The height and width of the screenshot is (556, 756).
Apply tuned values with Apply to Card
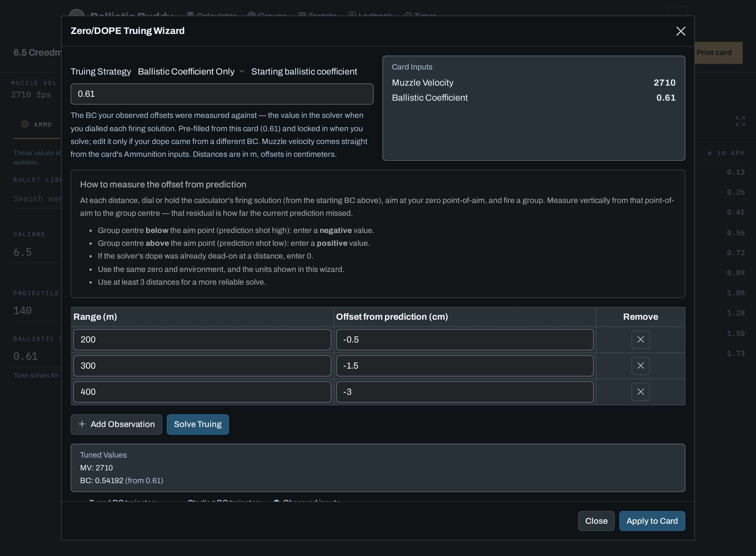pyautogui.click(x=652, y=521)
